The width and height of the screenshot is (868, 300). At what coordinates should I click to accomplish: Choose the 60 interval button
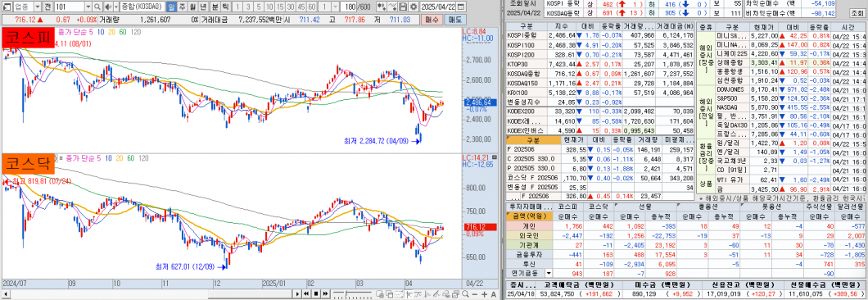click(312, 7)
